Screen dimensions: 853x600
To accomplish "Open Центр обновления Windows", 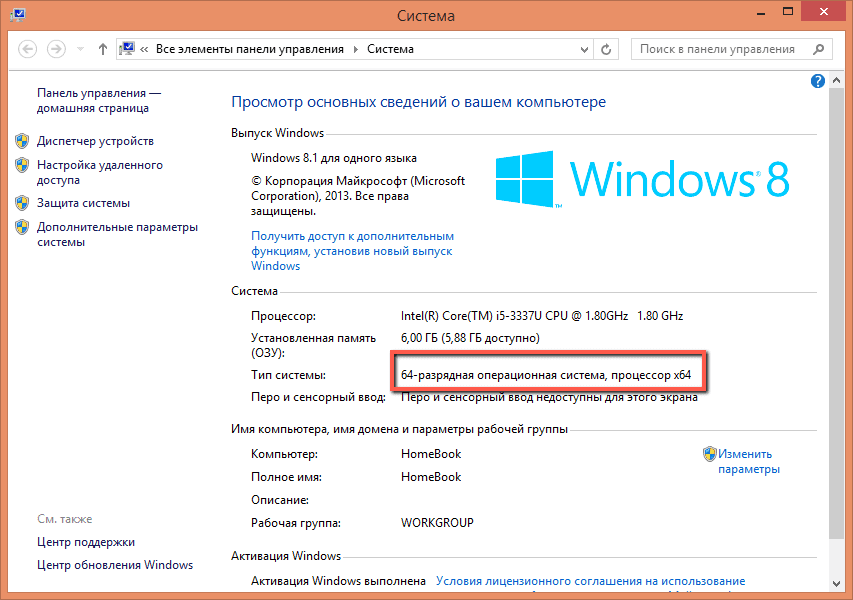I will pos(114,565).
